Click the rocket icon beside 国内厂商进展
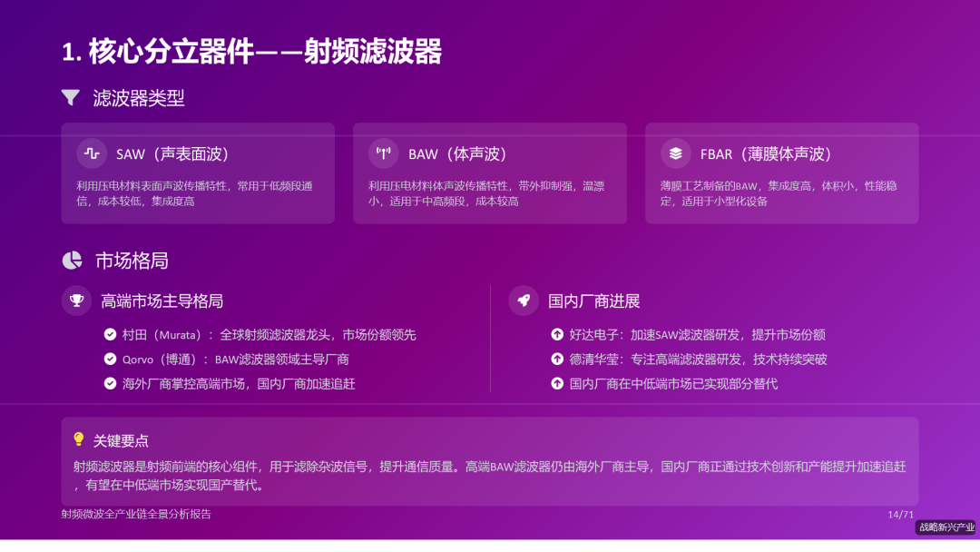Image resolution: width=980 pixels, height=552 pixels. [524, 301]
